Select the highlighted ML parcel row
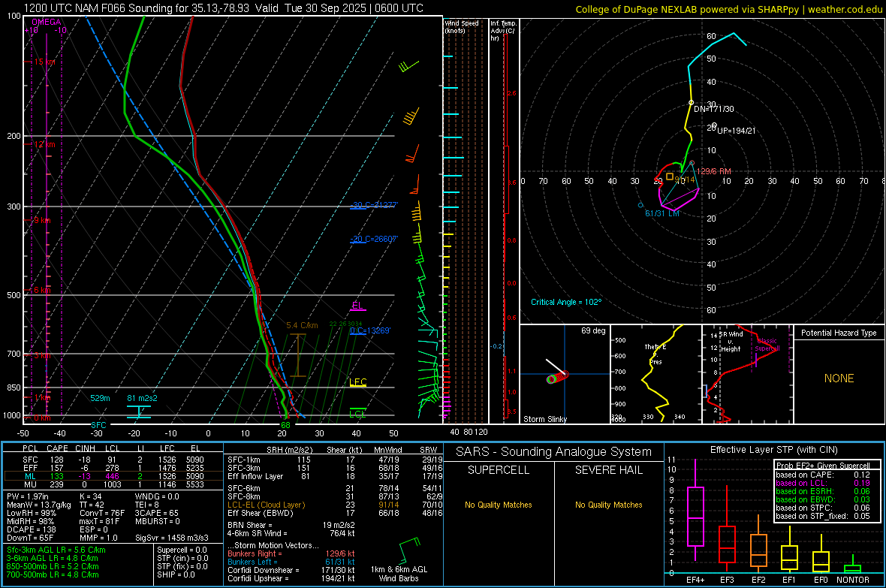This screenshot has width=886, height=588. click(x=113, y=476)
